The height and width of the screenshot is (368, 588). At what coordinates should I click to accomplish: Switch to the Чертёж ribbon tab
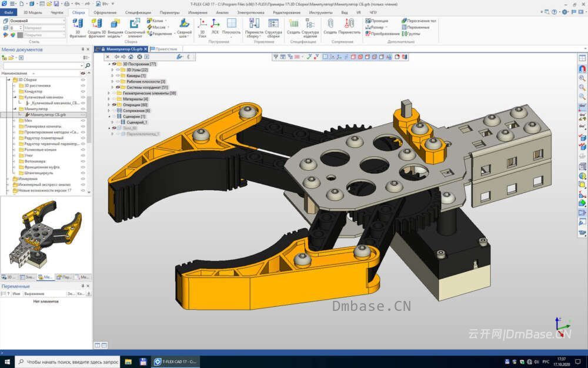[x=57, y=12]
